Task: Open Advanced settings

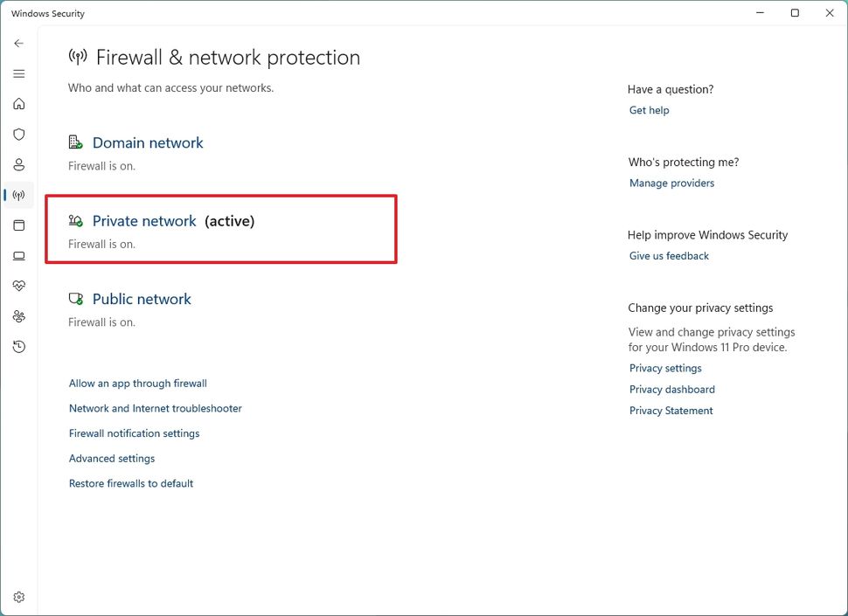Action: coord(111,458)
